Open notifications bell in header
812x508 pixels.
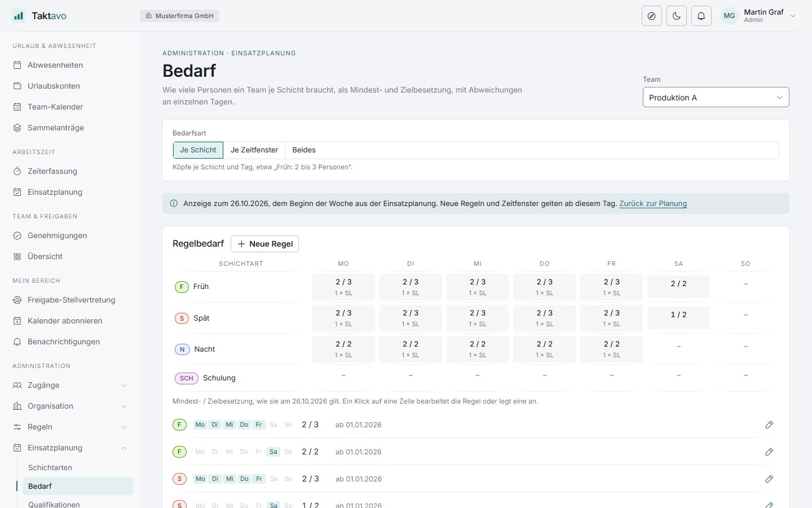701,16
